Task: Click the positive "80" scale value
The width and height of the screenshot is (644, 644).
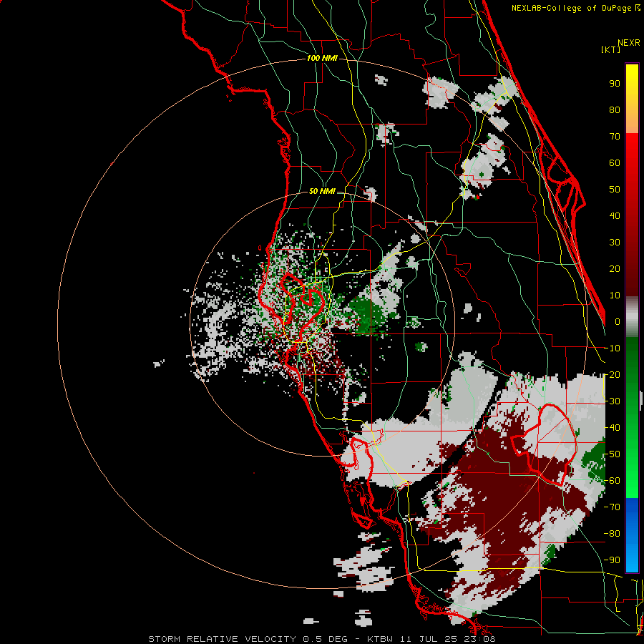Action: [615, 110]
